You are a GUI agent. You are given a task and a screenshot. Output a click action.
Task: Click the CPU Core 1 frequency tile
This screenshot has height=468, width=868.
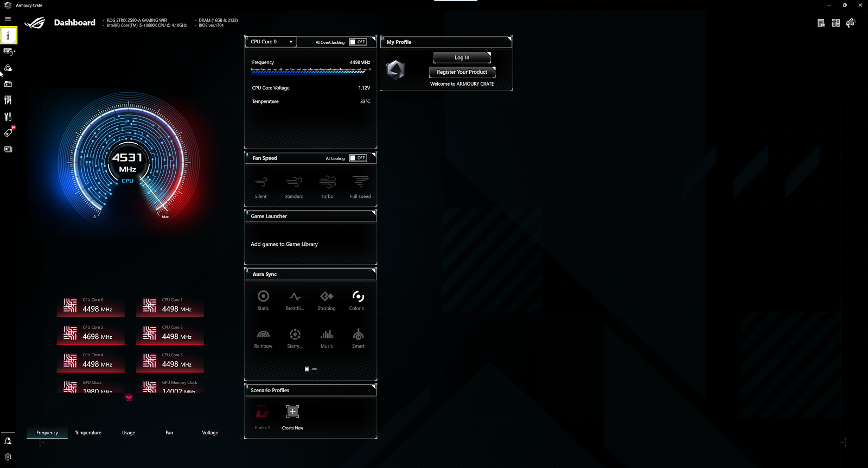tap(170, 306)
